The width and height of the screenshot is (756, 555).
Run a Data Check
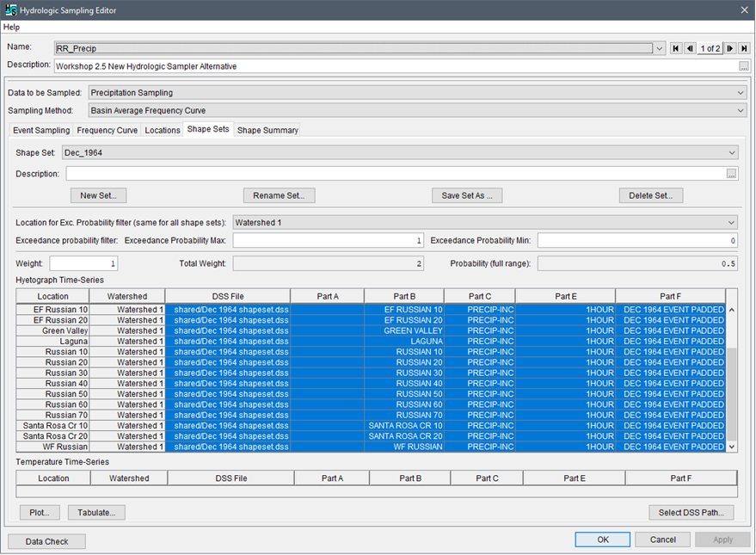click(47, 541)
